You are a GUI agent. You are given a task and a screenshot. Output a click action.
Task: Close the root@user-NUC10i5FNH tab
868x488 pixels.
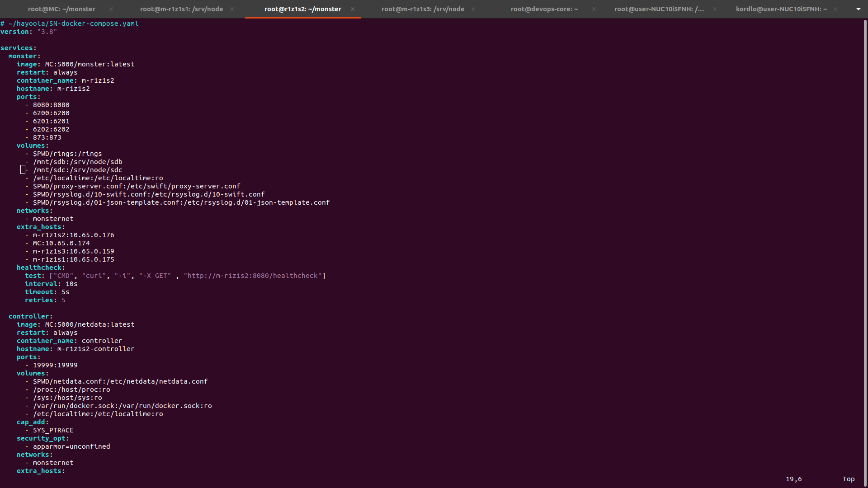point(715,9)
